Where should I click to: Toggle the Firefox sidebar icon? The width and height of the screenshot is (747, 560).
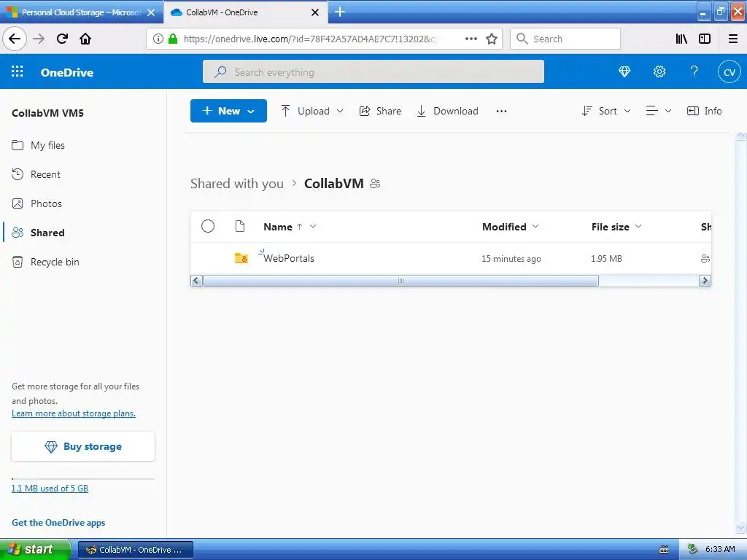(x=705, y=39)
